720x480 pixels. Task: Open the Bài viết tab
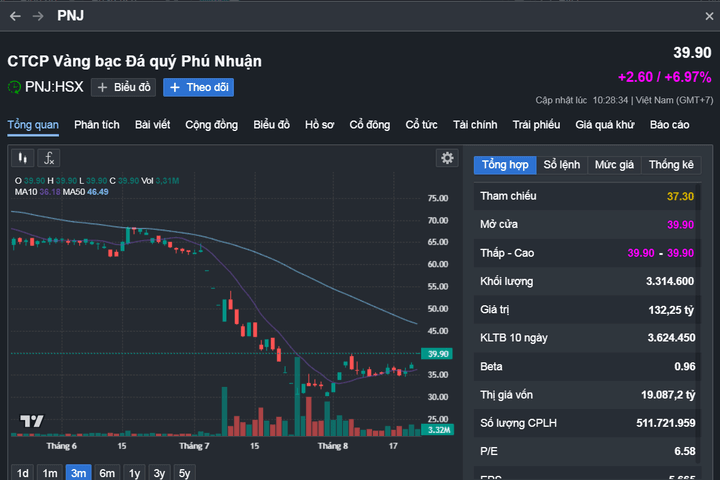[x=152, y=125]
